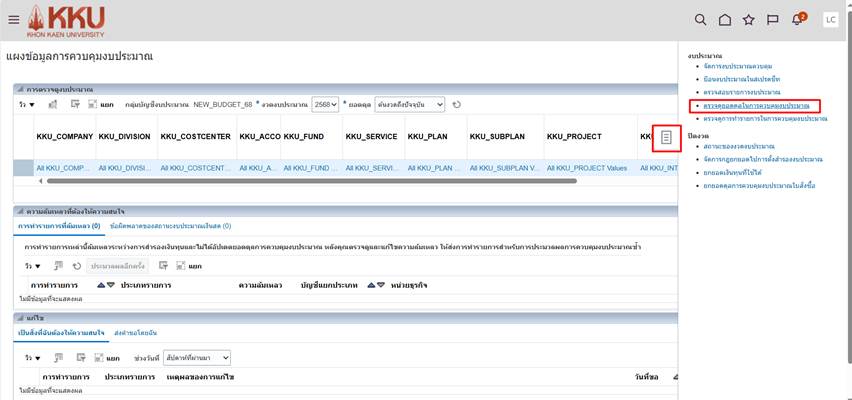Open the ช่วงวันที่ สัปดาห์ที่ผ่านมา dropdown
Screen dimensions: 852x400
click(x=197, y=358)
